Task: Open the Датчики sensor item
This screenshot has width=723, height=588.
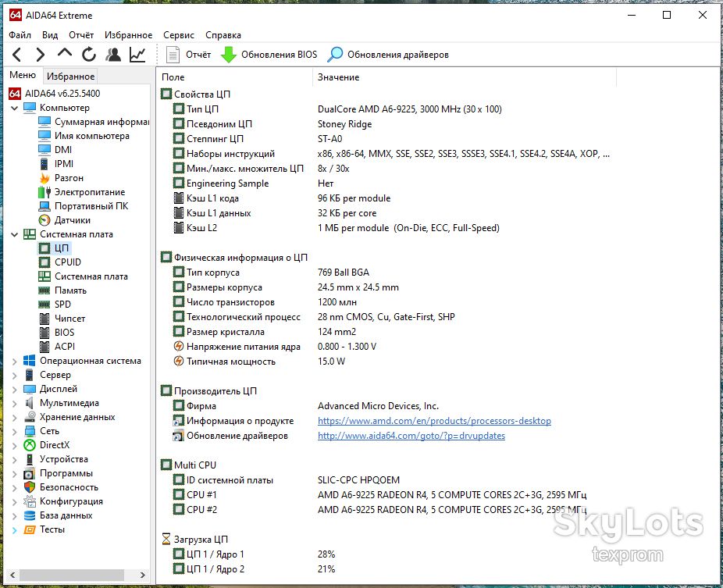Action: (x=65, y=220)
